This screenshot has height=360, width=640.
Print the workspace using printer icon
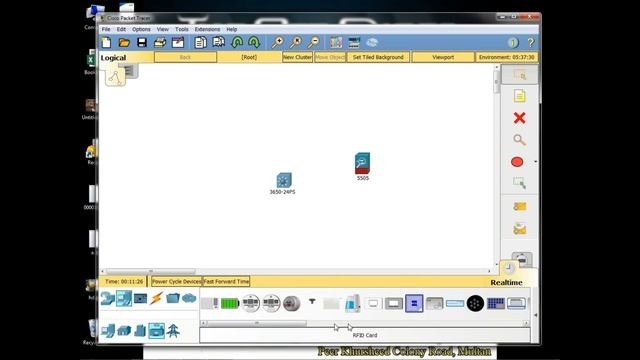pyautogui.click(x=160, y=42)
